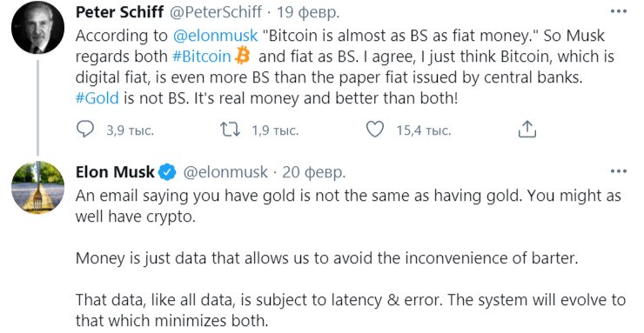This screenshot has height=333, width=644.
Task: Click the Bitcoin emoji symbol after #Bitcoin
Action: point(242,56)
